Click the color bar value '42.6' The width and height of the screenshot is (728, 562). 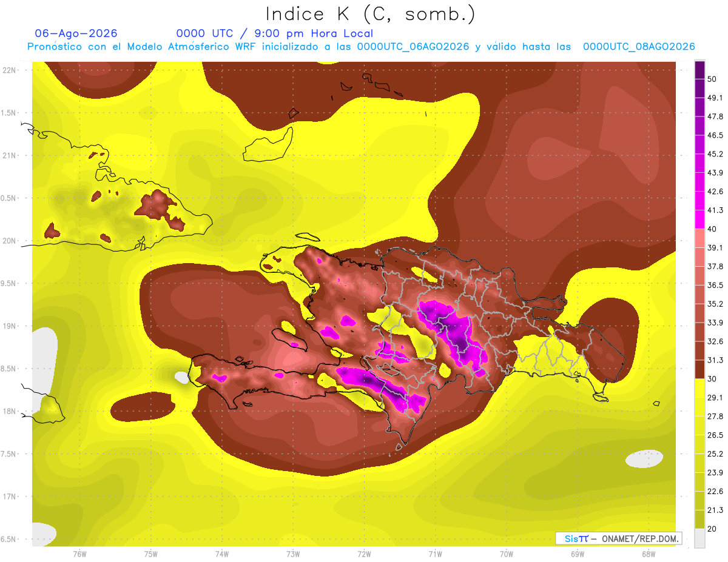coord(715,192)
